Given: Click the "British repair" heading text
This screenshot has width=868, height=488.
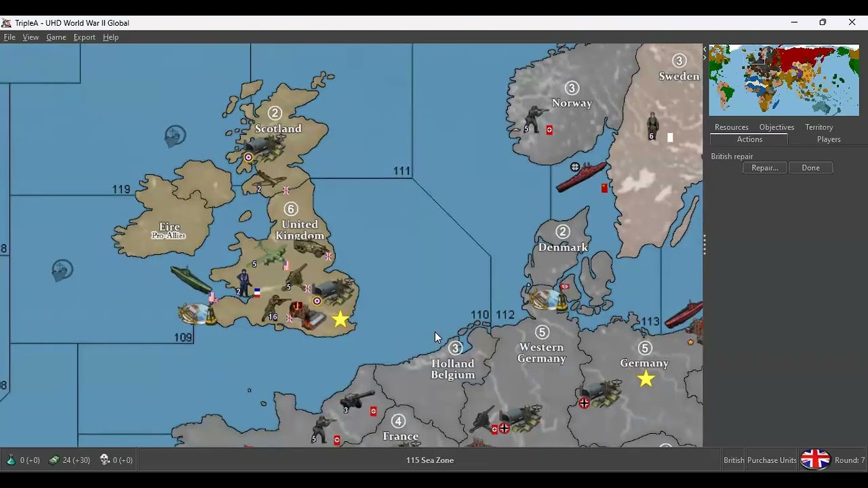Looking at the screenshot, I should tap(732, 157).
